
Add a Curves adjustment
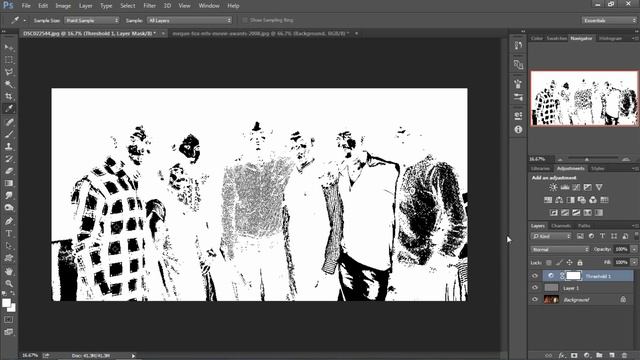576,187
